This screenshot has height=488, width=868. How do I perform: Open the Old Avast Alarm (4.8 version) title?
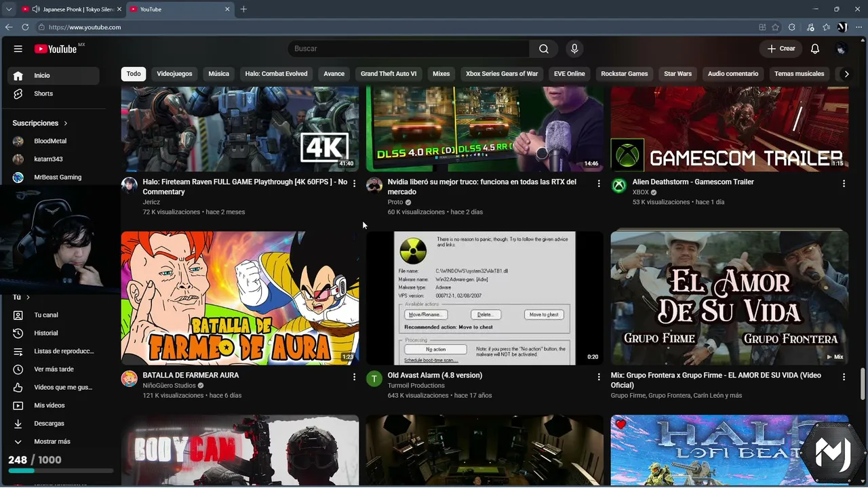(435, 375)
